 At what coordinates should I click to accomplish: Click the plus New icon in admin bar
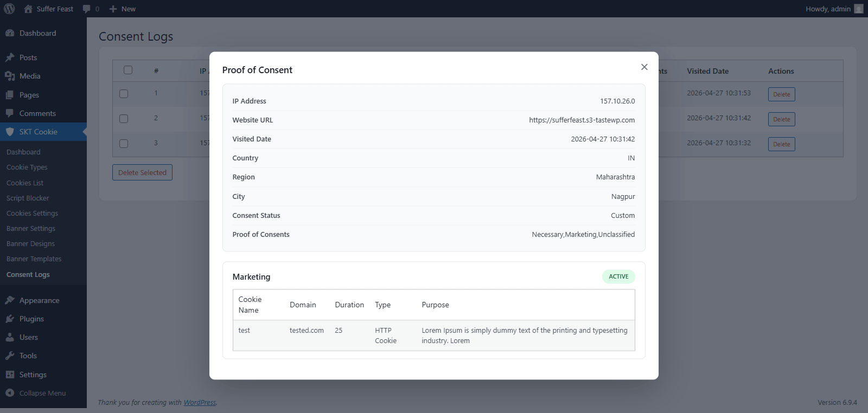point(113,9)
